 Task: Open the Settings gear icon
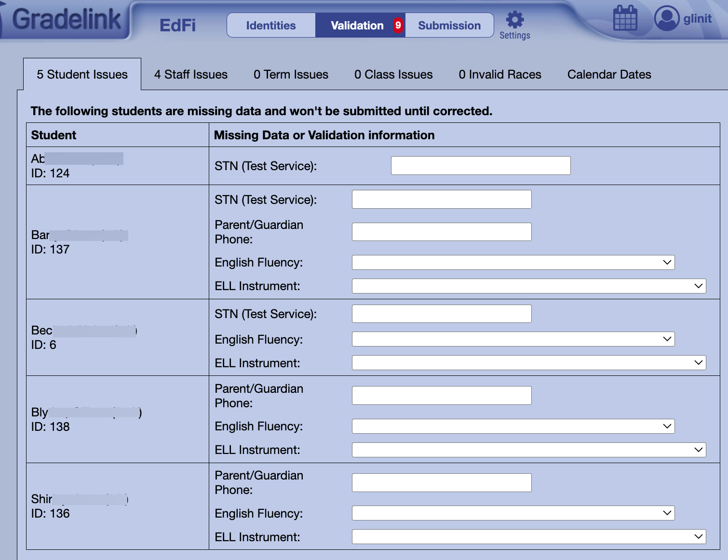[515, 20]
